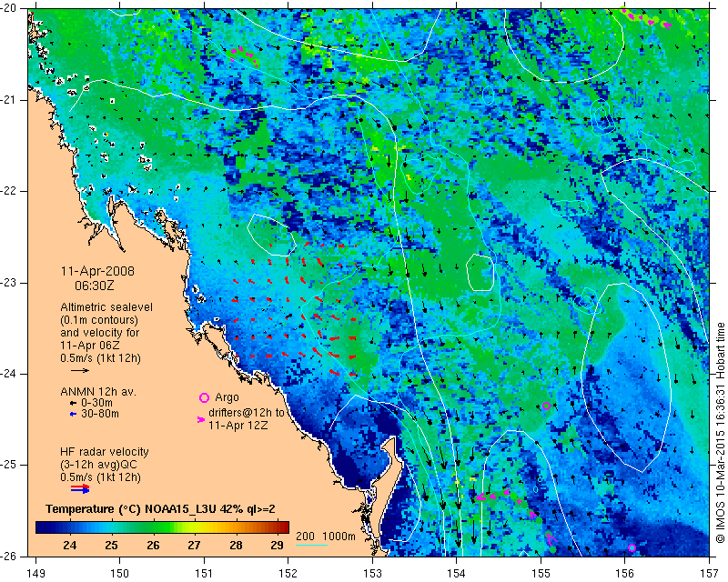Click the latitude axis label '-25'

coord(8,465)
